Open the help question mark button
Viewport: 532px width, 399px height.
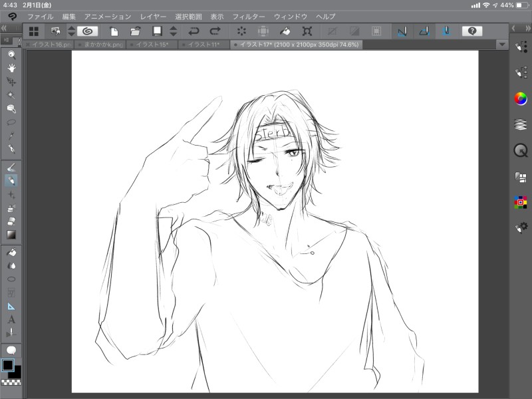[472, 31]
